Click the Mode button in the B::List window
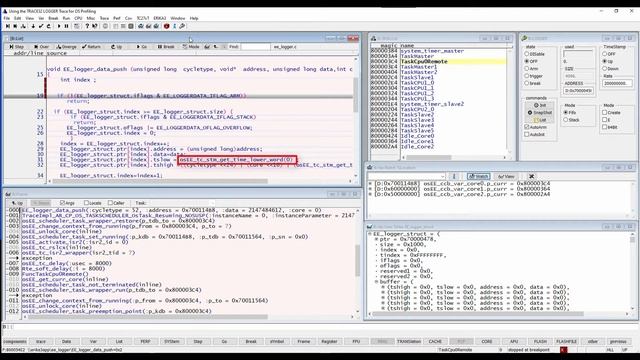Image resolution: width=640 pixels, height=360 pixels. click(x=191, y=47)
